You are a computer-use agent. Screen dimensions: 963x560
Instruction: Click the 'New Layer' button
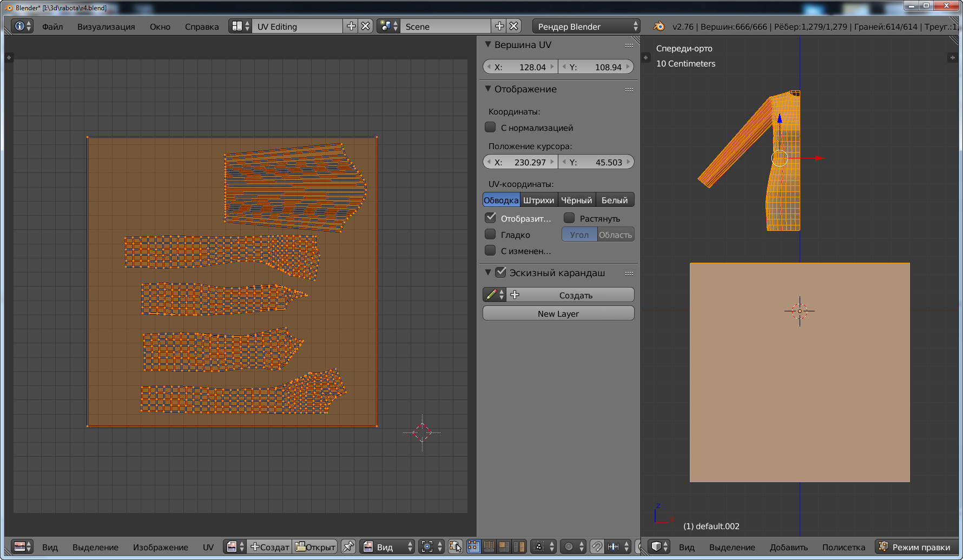[558, 314]
